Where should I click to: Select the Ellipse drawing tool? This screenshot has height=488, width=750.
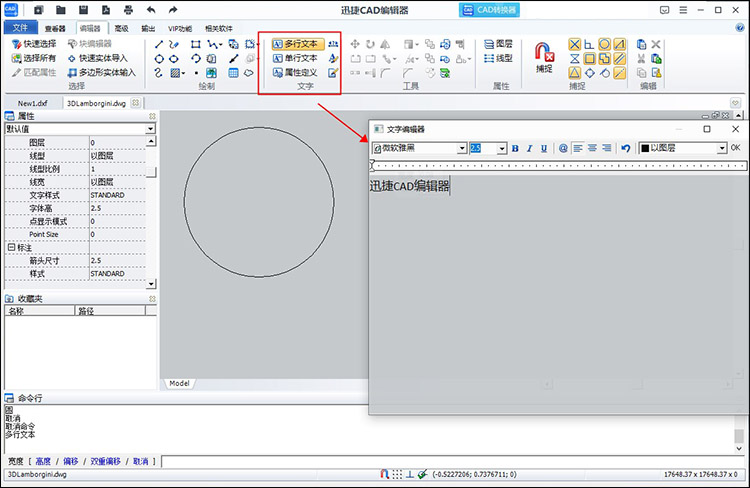174,59
